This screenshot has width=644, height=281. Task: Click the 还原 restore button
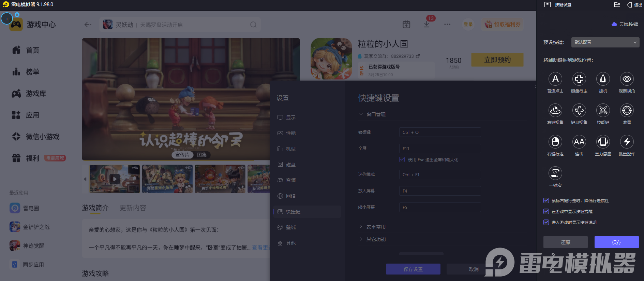point(566,242)
